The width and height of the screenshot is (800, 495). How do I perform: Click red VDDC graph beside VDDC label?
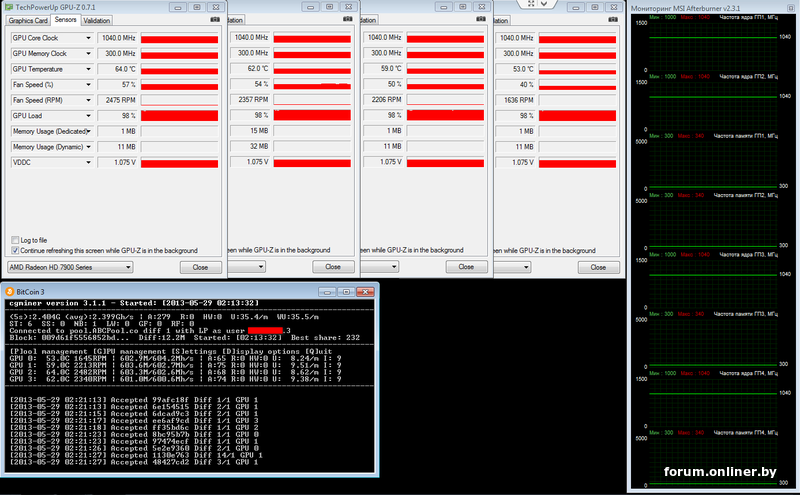click(x=180, y=163)
